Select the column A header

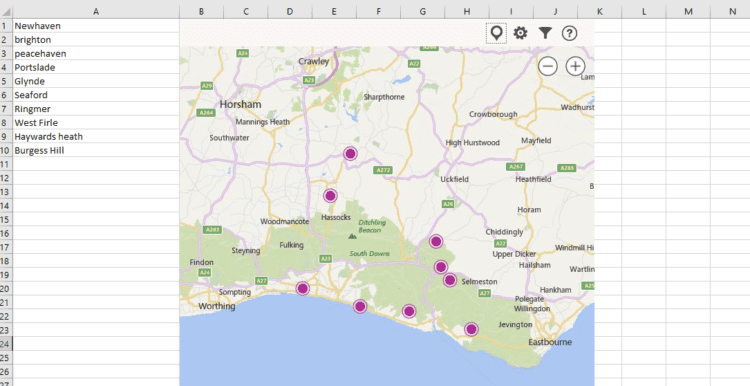96,11
